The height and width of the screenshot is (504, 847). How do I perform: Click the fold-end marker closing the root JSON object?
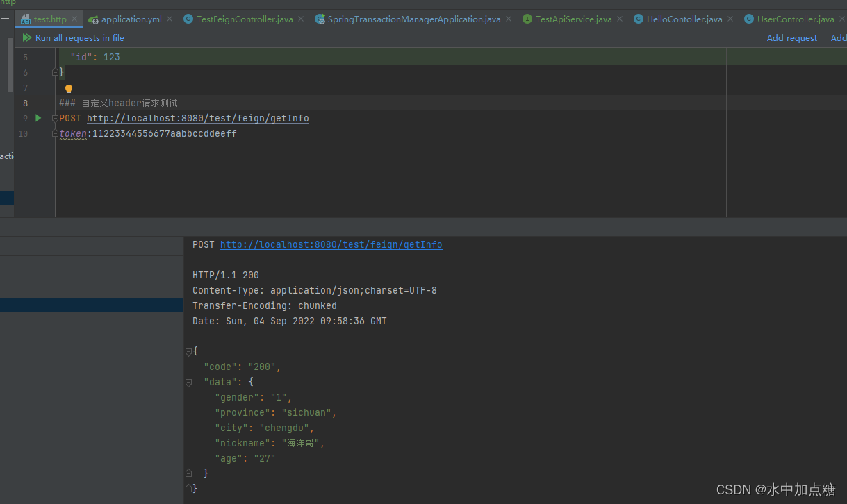point(188,489)
